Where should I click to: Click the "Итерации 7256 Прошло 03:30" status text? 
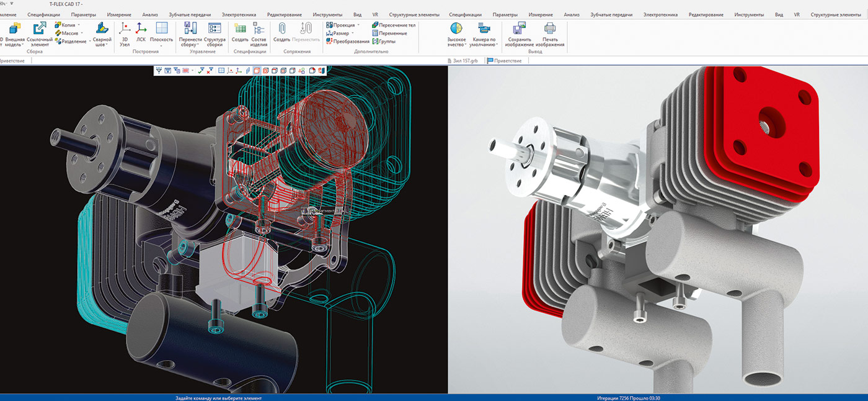click(629, 398)
